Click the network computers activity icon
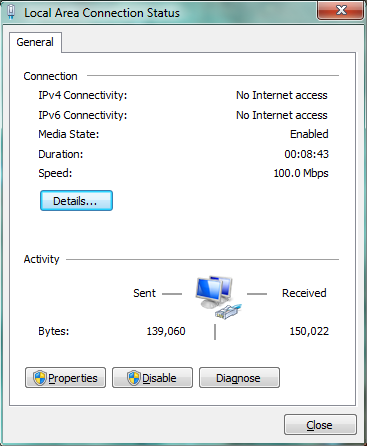The image size is (367, 446). pyautogui.click(x=218, y=297)
